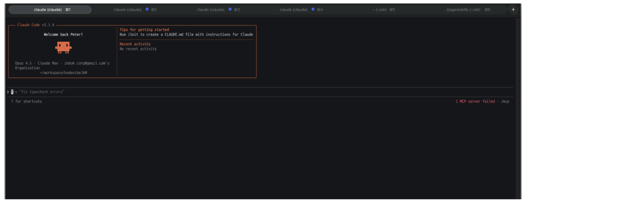Click the Claude Code pixel mascot icon

pos(63,48)
